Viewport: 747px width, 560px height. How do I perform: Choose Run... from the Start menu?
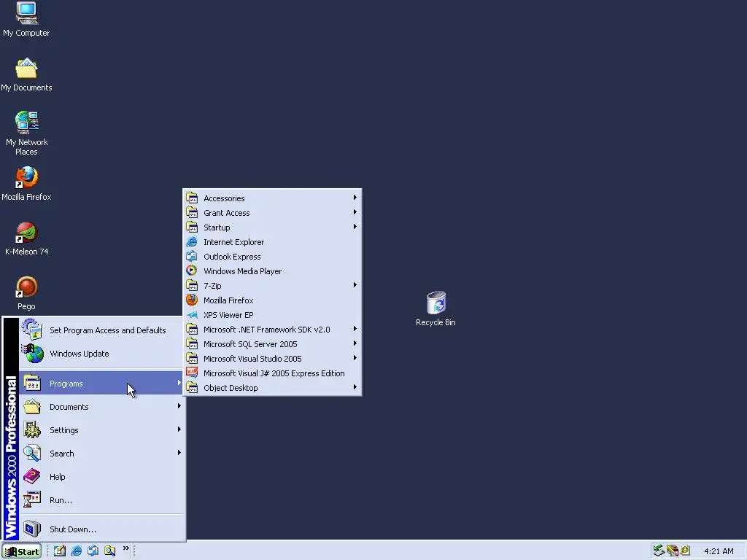(101, 500)
